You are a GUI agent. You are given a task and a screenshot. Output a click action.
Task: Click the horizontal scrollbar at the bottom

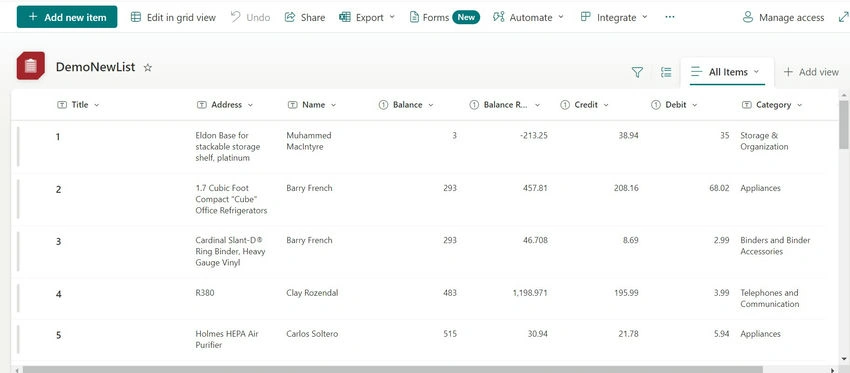[392, 370]
